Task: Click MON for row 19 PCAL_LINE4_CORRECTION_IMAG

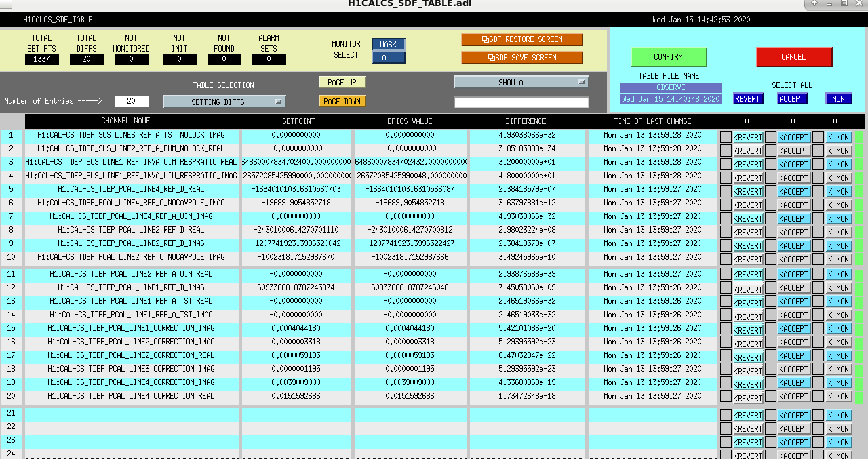Action: (x=839, y=382)
